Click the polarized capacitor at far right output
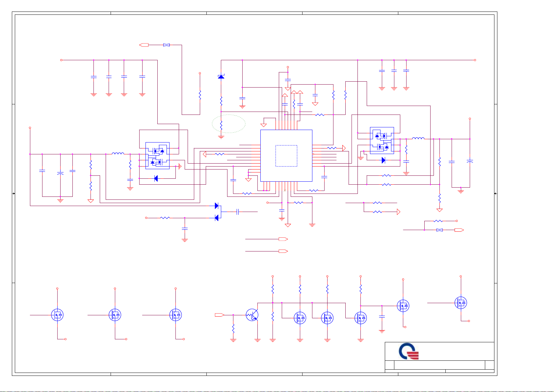Viewport: 554px width, 392px height. [x=470, y=161]
